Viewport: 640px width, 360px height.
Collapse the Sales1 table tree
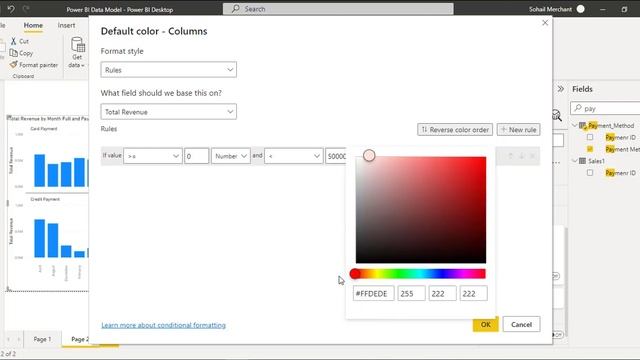(575, 161)
